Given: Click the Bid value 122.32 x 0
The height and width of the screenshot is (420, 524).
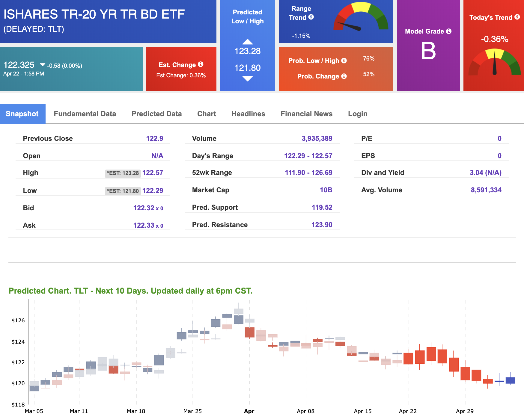Looking at the screenshot, I should tap(148, 208).
